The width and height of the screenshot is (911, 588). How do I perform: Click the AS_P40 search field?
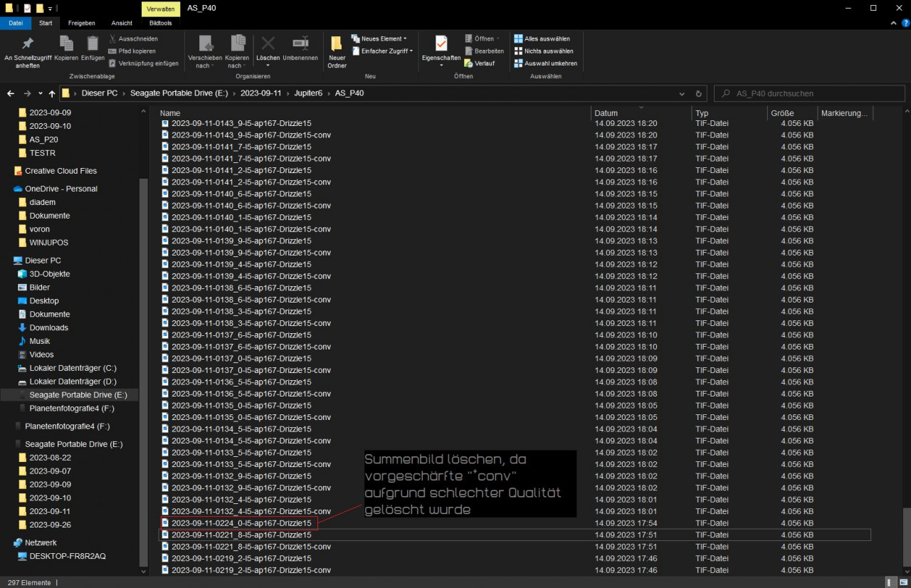pyautogui.click(x=811, y=93)
